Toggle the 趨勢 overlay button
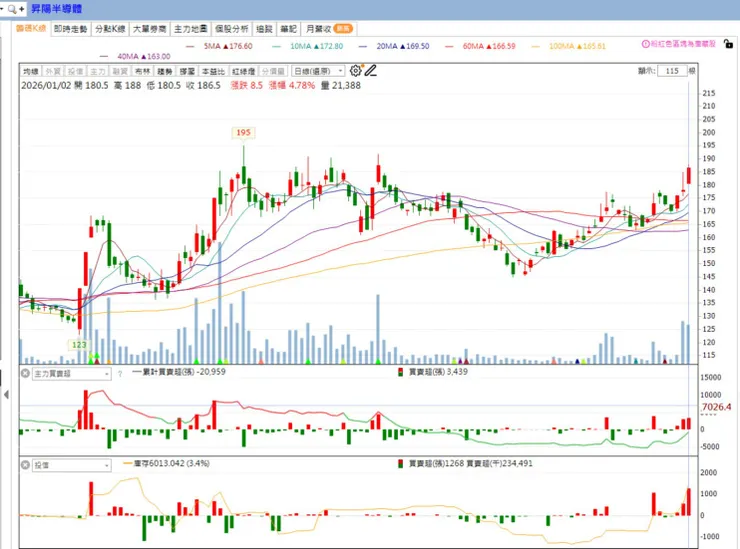The image size is (740, 549). (x=164, y=71)
